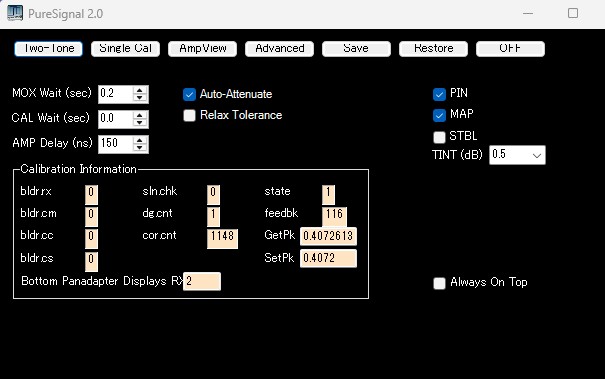This screenshot has width=605, height=379.
Task: Click the feedbk label
Action: pyautogui.click(x=281, y=213)
